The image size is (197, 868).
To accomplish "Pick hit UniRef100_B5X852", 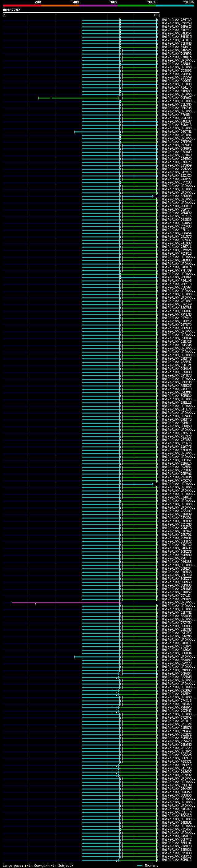I will pos(177,660).
